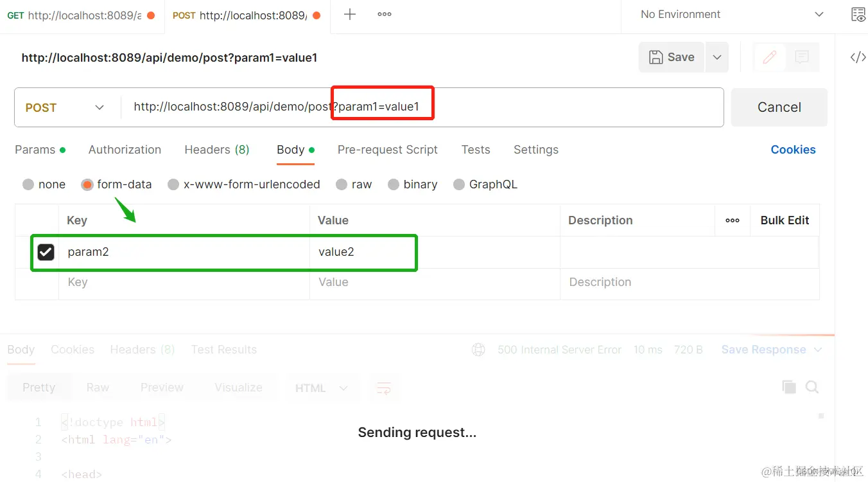The width and height of the screenshot is (868, 482).
Task: Open the Headers (8) request tab
Action: pos(217,150)
